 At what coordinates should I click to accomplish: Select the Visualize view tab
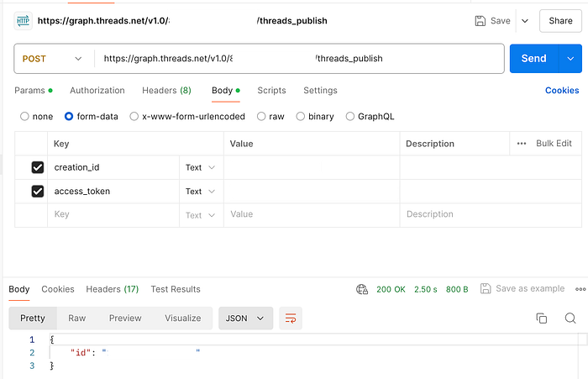tap(182, 318)
